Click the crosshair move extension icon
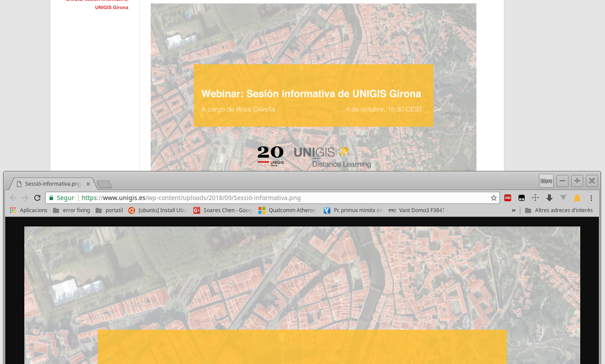 pos(536,198)
